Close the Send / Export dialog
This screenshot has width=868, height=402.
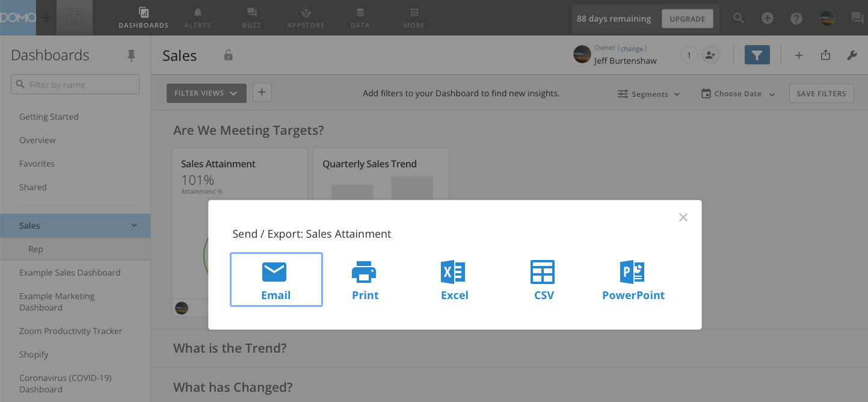click(683, 217)
